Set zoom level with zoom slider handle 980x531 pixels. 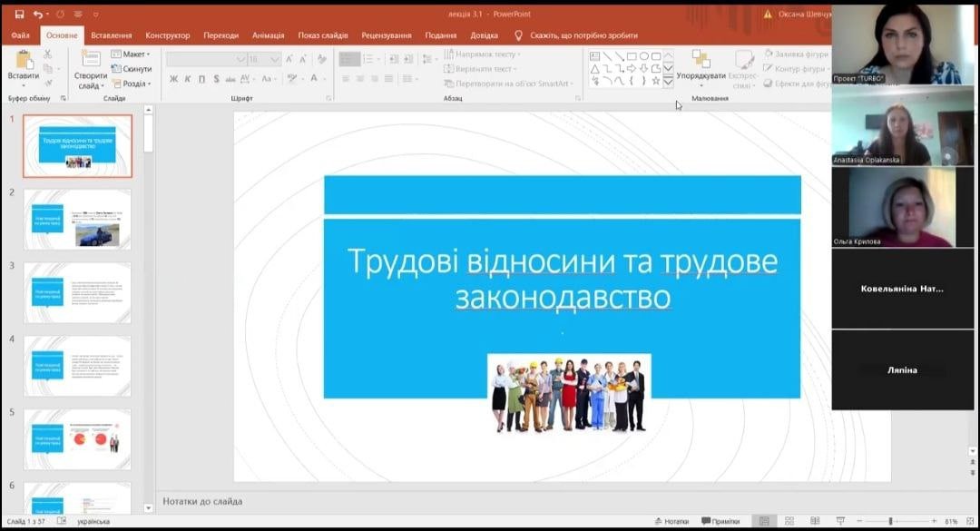pyautogui.click(x=891, y=521)
